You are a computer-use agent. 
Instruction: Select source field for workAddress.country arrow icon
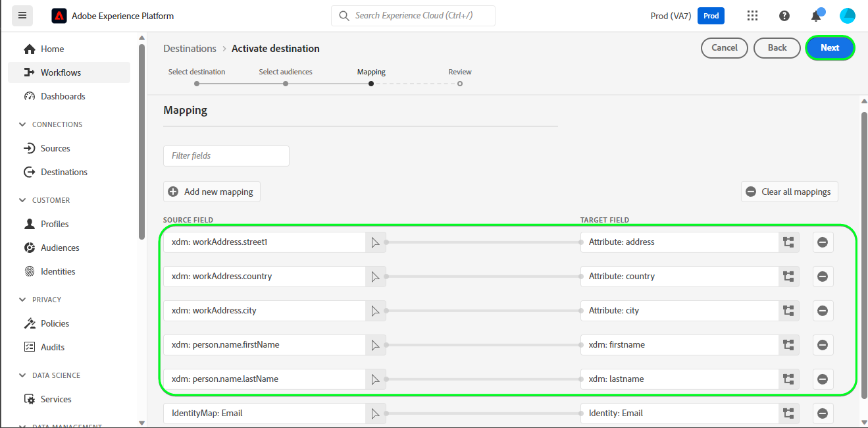[x=376, y=277]
